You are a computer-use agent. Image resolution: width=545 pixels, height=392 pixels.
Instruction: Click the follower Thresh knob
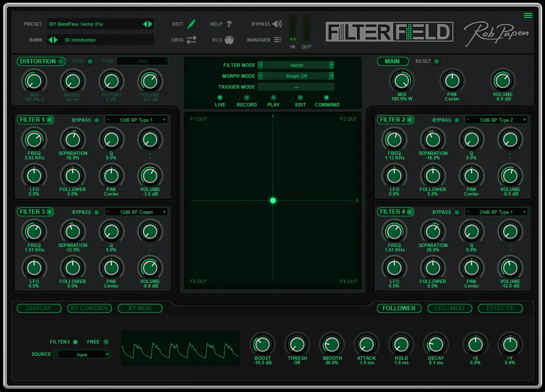click(x=297, y=344)
